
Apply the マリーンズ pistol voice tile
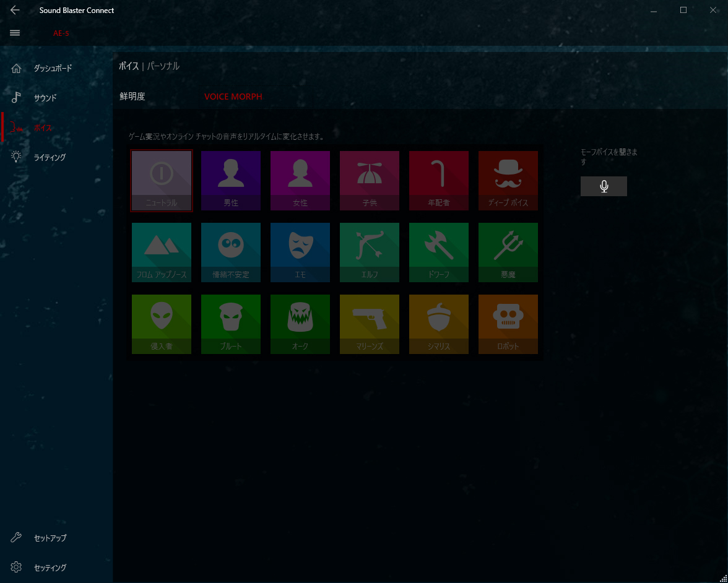point(369,324)
